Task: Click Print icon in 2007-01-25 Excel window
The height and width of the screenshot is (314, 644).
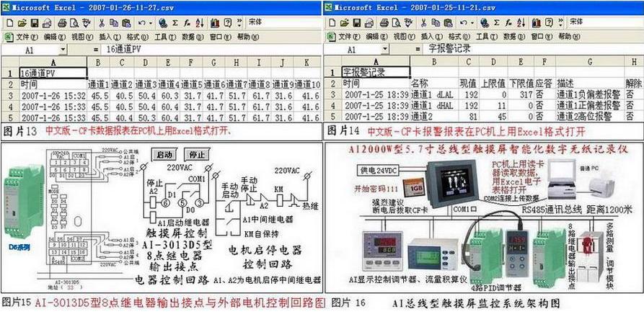Action: (x=384, y=23)
